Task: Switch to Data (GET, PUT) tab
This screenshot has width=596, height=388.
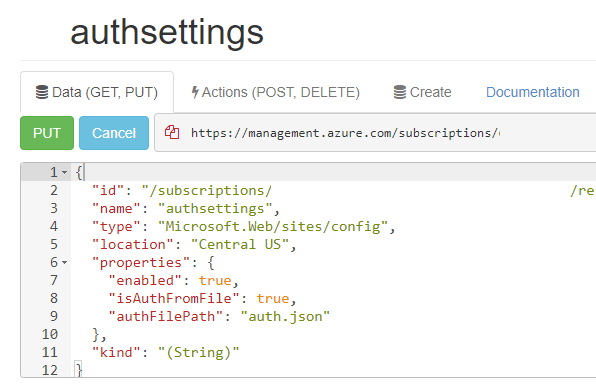Action: [97, 92]
